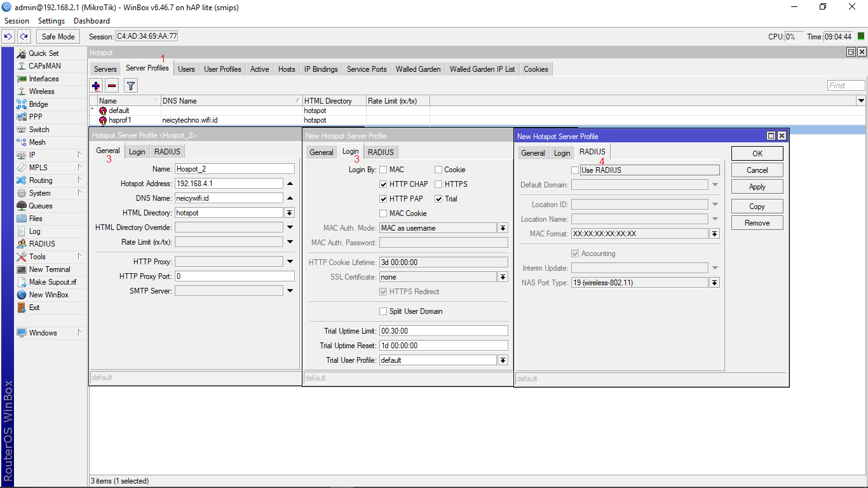Switch to the Users tab
Viewport: 868px width, 488px height.
pos(186,69)
